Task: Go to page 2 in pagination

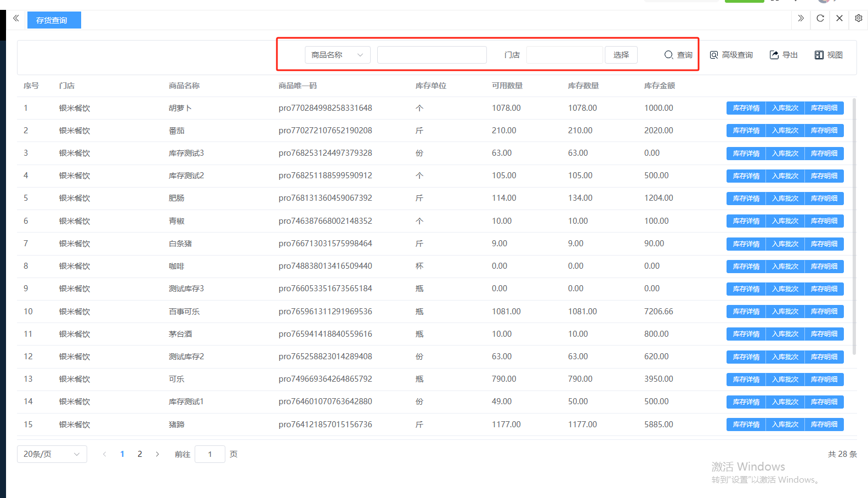Action: [140, 454]
